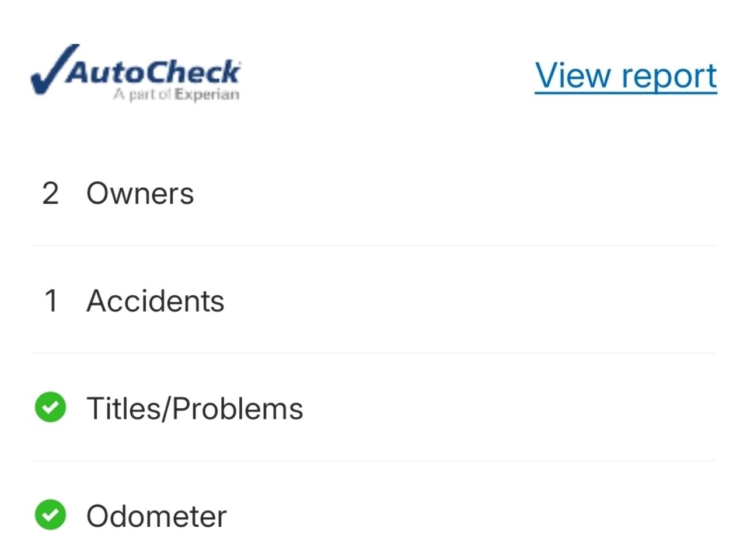Click the divider line below the Owners row
Screen dimensions: 747x560
pyautogui.click(x=373, y=246)
